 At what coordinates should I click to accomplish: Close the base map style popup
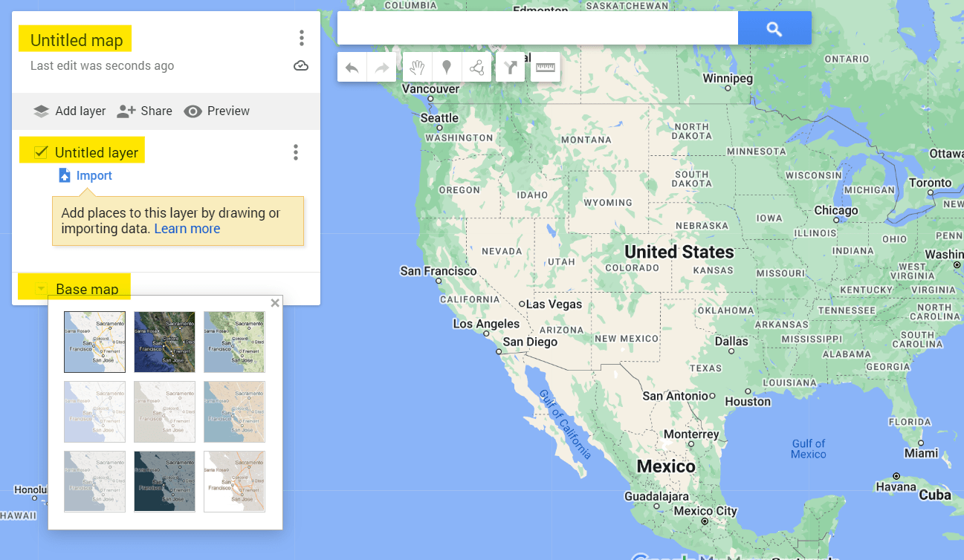tap(275, 303)
